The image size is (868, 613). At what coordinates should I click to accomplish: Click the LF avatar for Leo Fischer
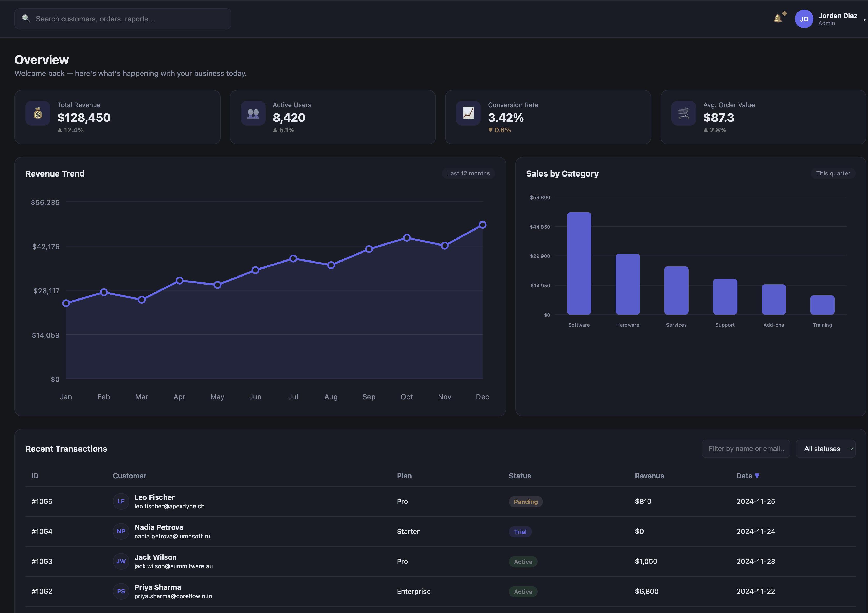click(x=121, y=501)
